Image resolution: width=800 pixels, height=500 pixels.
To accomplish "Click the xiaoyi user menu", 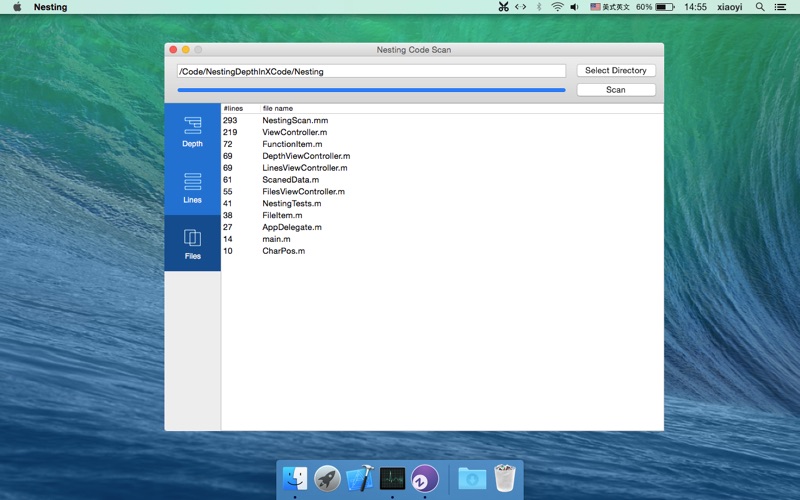I will [x=730, y=7].
